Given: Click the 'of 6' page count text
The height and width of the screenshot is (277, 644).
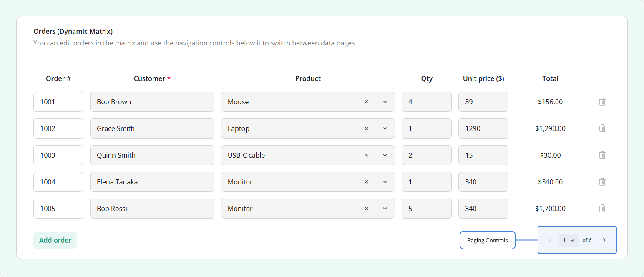Looking at the screenshot, I should pos(587,240).
